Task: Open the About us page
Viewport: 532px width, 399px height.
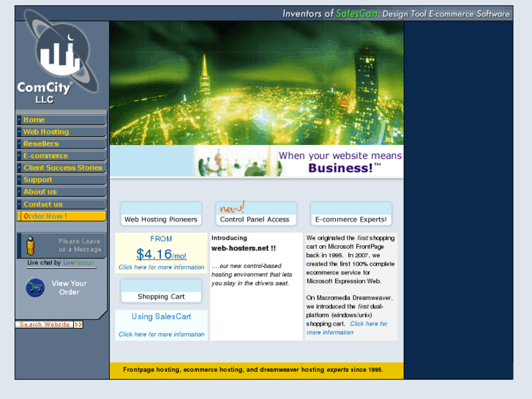Action: pyautogui.click(x=61, y=192)
